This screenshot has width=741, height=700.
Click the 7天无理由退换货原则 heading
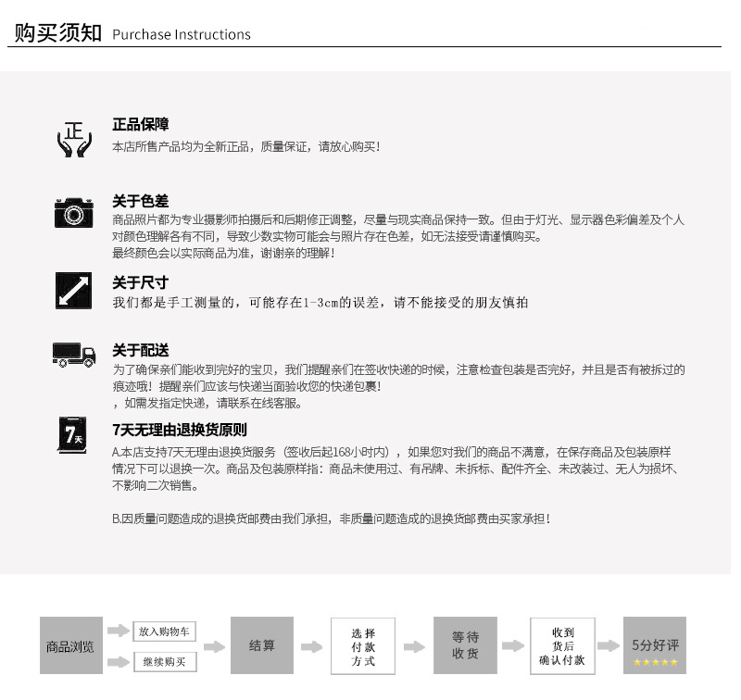(180, 430)
